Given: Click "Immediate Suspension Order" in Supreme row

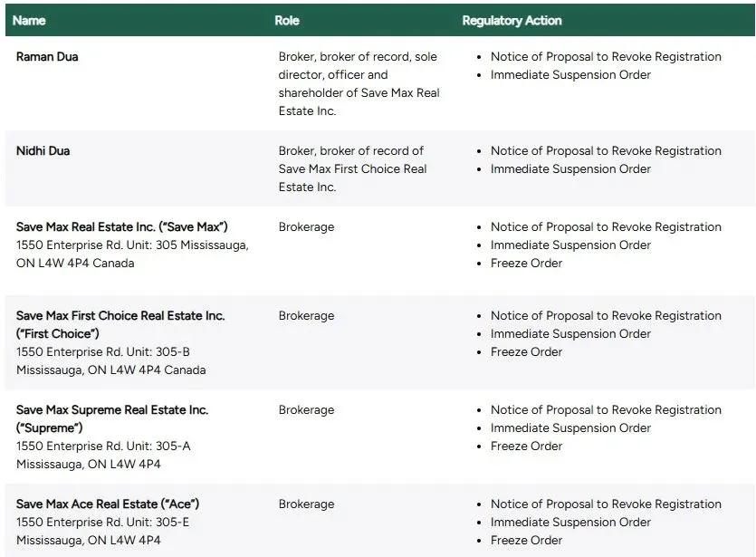Looking at the screenshot, I should point(571,428).
